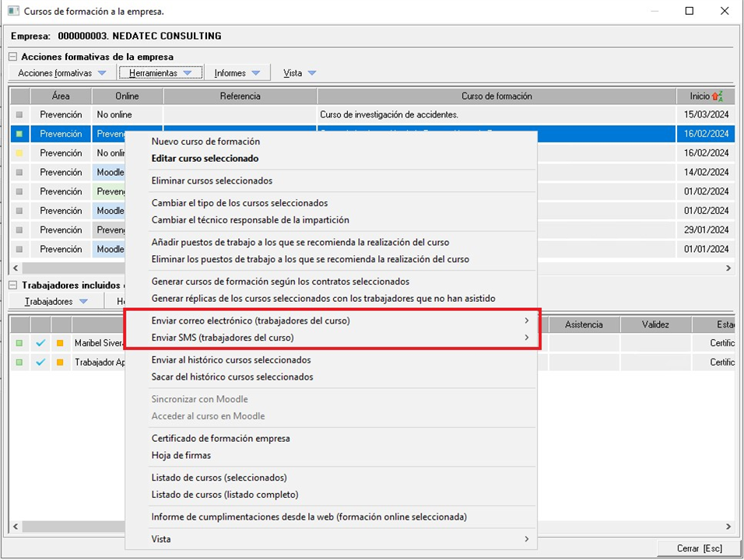Click the Curso de formación column header
Screen dimensions: 744x560
(497, 96)
